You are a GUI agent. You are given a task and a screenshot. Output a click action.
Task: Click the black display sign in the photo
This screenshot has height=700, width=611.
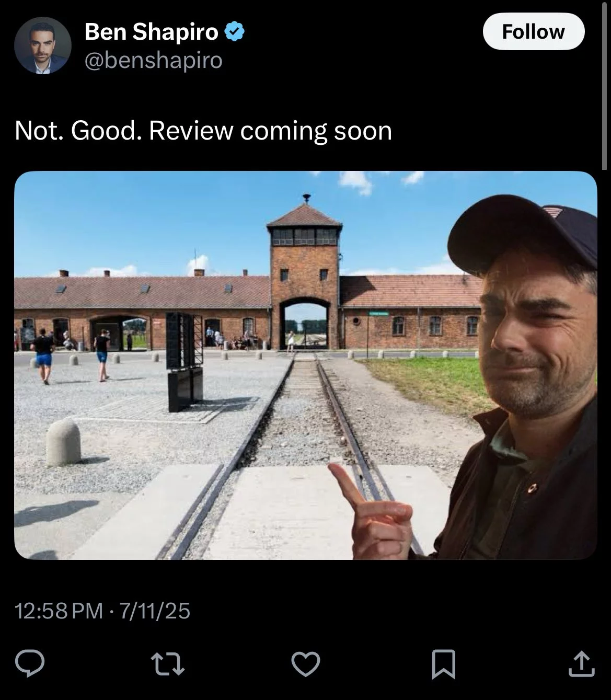(185, 361)
